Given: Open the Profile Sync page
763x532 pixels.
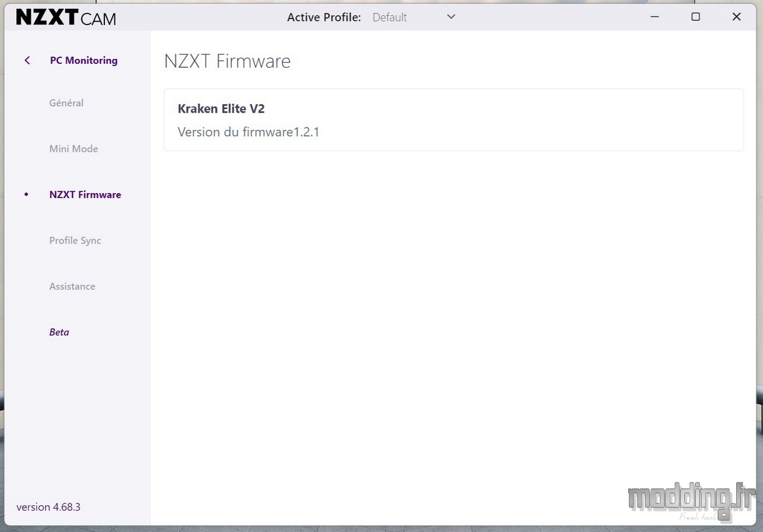Looking at the screenshot, I should click(x=75, y=241).
